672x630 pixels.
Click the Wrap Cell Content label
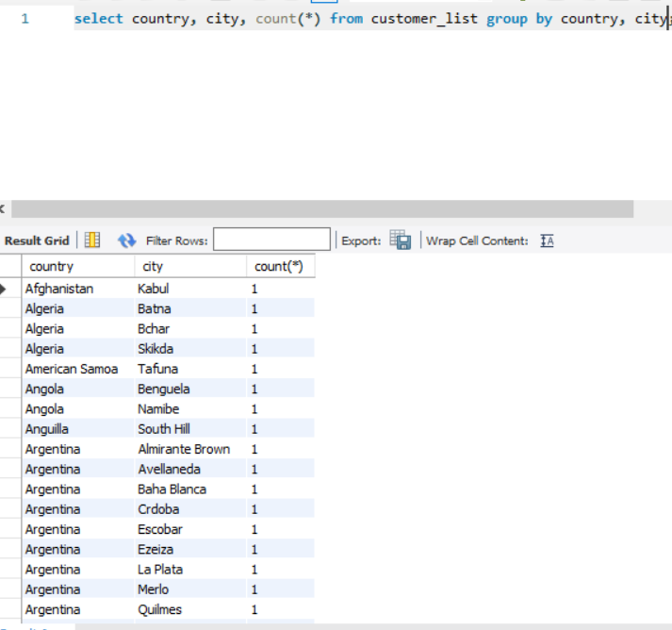(x=477, y=241)
